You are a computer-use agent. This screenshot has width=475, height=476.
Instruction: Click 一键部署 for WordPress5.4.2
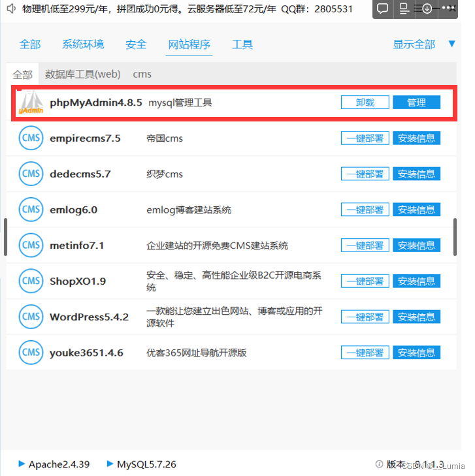[365, 317]
